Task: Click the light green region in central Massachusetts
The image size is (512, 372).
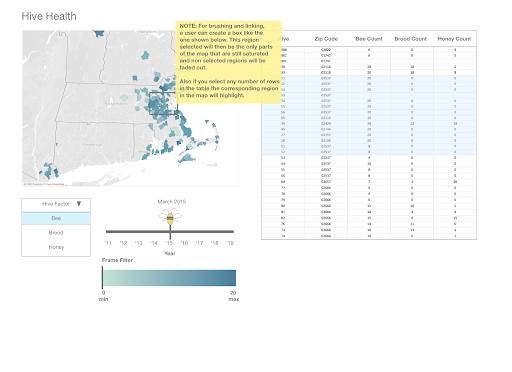Action: coord(124,97)
